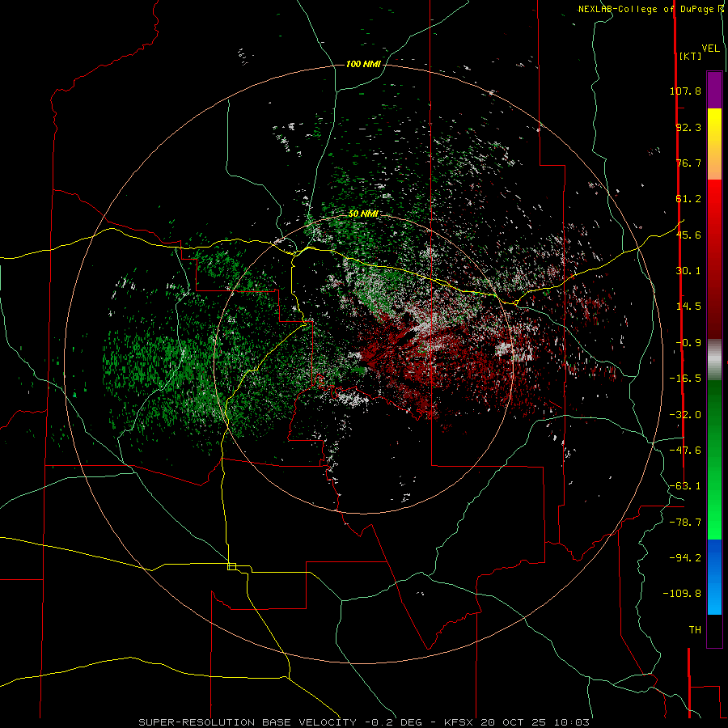Click the TH legend label
Image resolution: width=728 pixels, height=728 pixels.
coord(695,630)
